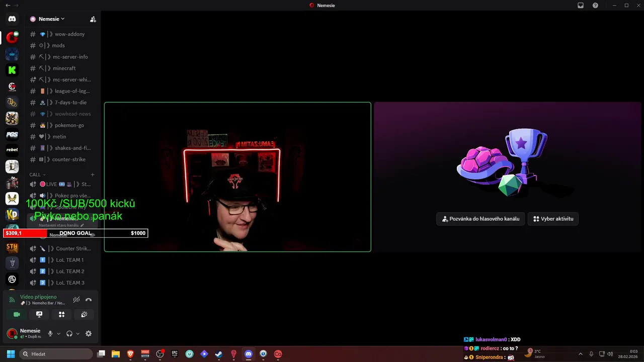Open the 7-days-to-die channel
644x362 pixels.
point(62,103)
